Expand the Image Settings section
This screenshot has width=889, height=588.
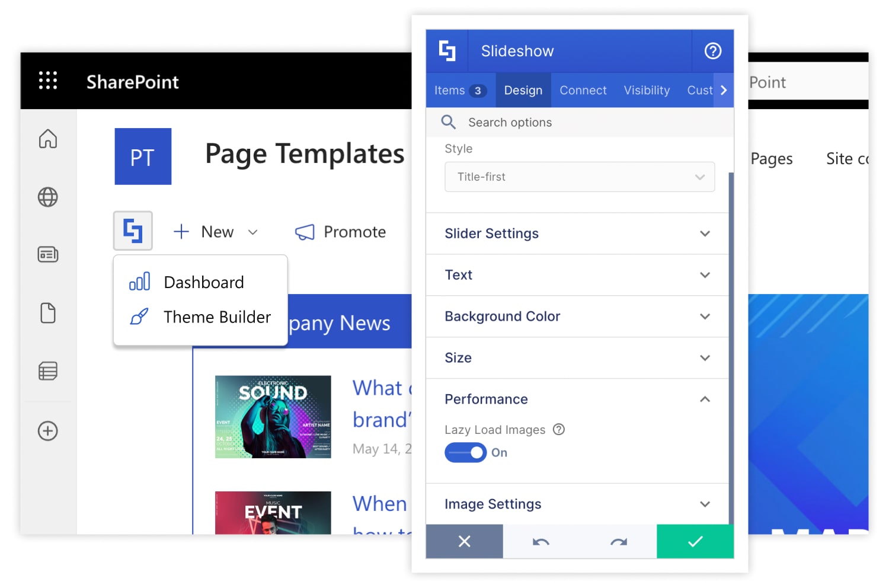click(577, 504)
